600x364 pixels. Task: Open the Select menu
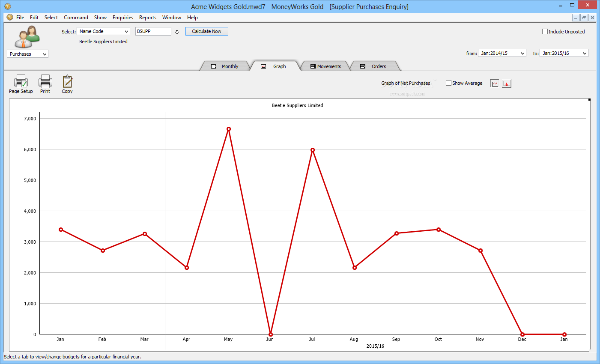pos(51,18)
